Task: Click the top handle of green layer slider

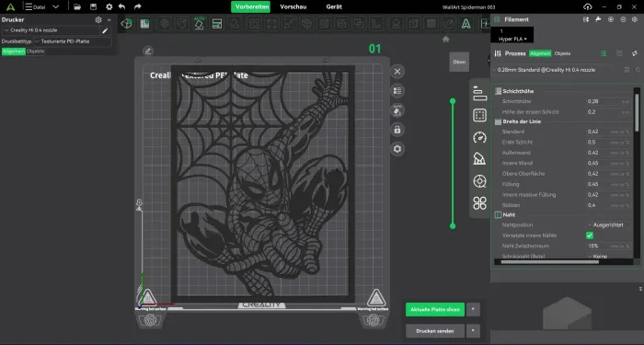Action: click(x=453, y=100)
